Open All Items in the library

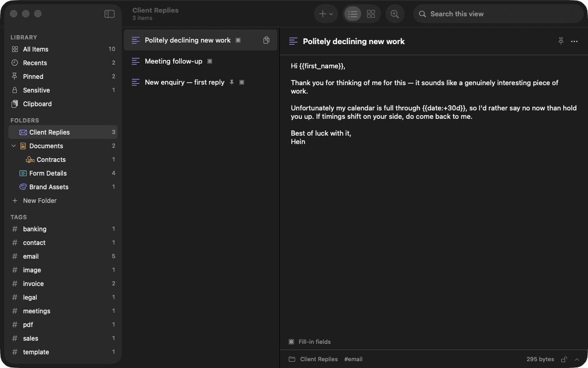pos(63,49)
